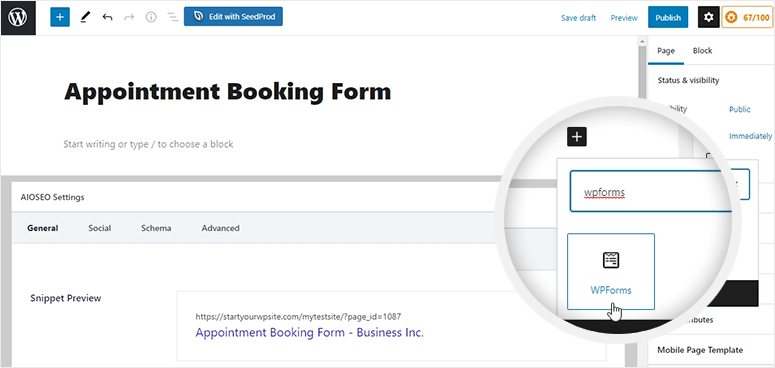Open the document Details info icon
Image resolution: width=775 pixels, height=368 pixels.
pos(151,17)
